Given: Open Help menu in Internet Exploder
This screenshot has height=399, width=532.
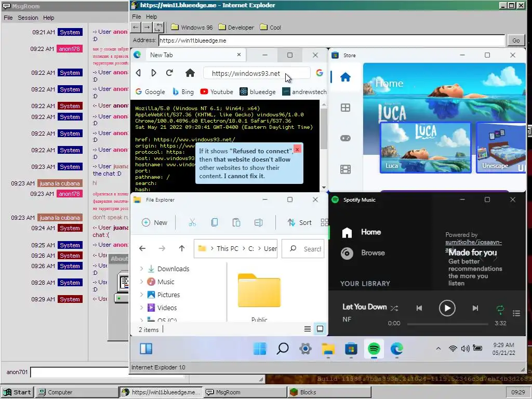Looking at the screenshot, I should tap(151, 17).
